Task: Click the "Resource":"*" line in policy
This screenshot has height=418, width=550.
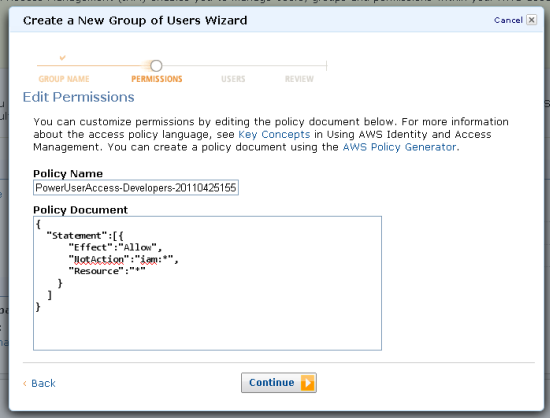Action: [x=107, y=271]
